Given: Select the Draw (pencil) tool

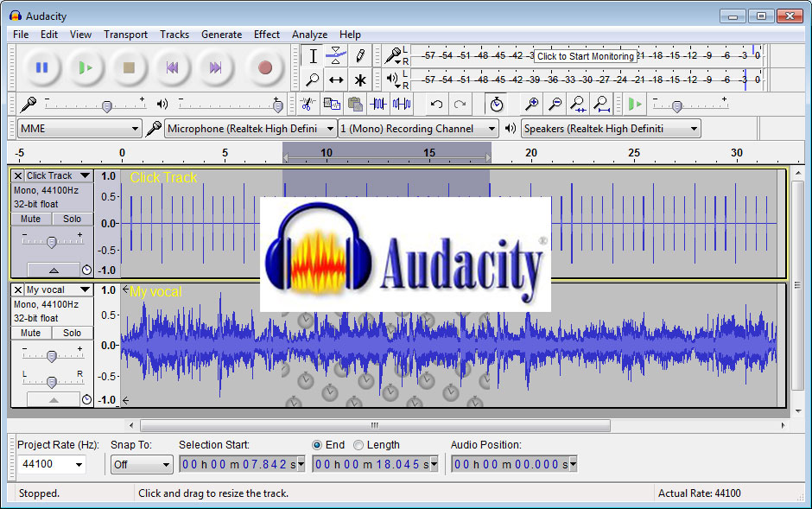Looking at the screenshot, I should pos(360,56).
